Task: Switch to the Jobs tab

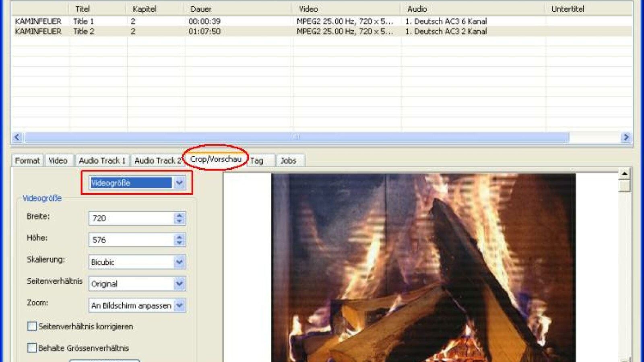Action: [288, 160]
